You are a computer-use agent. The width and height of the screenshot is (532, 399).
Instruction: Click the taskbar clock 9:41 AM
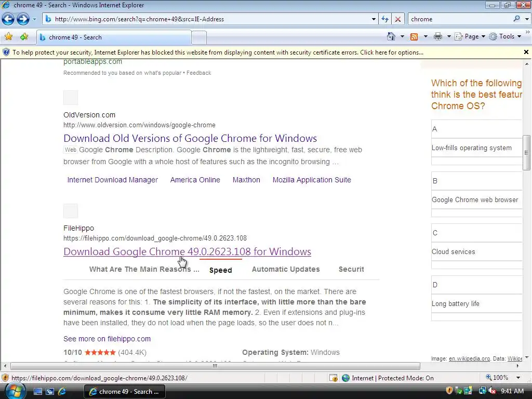coord(512,391)
